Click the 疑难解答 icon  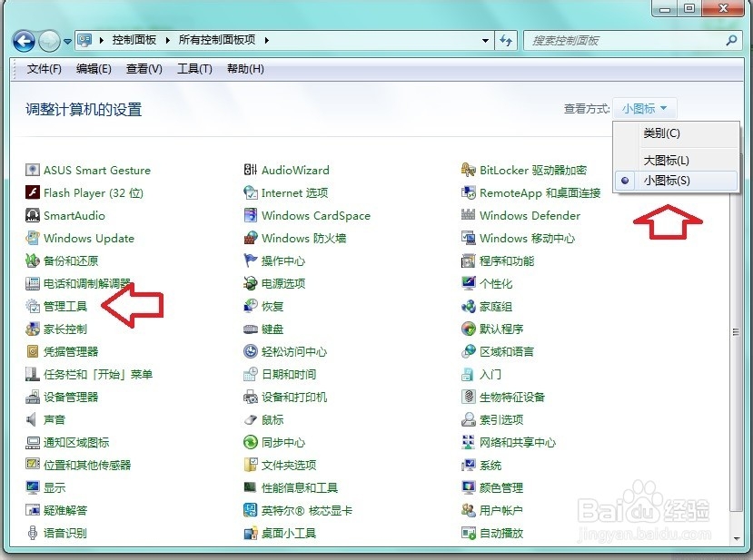[32, 510]
